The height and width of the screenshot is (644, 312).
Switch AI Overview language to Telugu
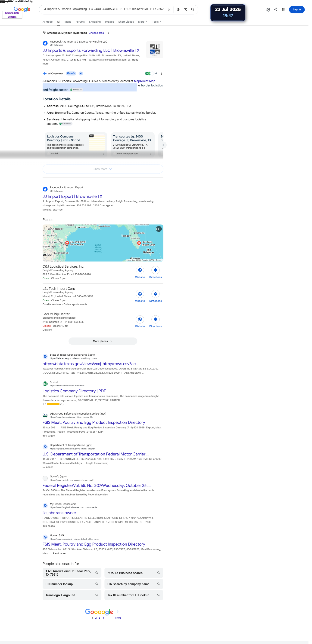click(x=71, y=73)
